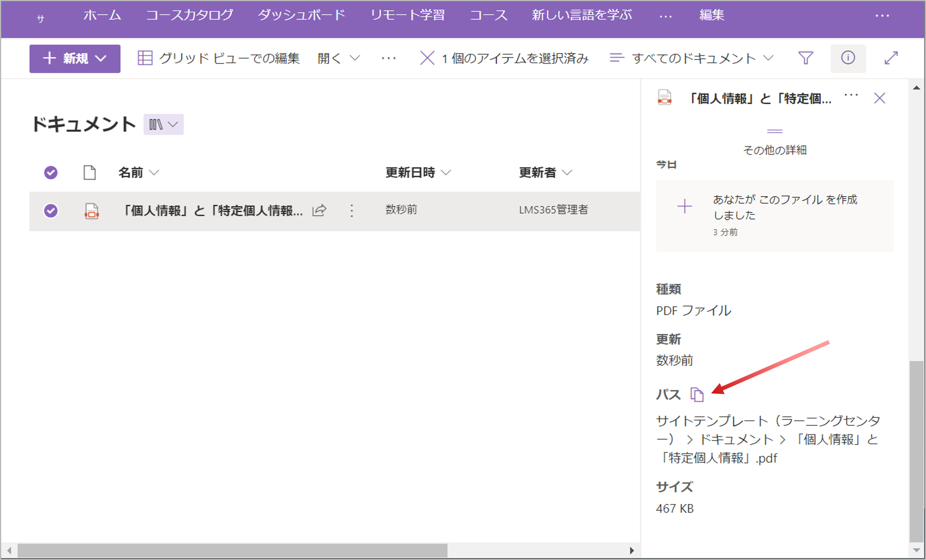Click the details pane vertical scrollbar thumb
Viewport: 926px width, 560px height.
916,451
